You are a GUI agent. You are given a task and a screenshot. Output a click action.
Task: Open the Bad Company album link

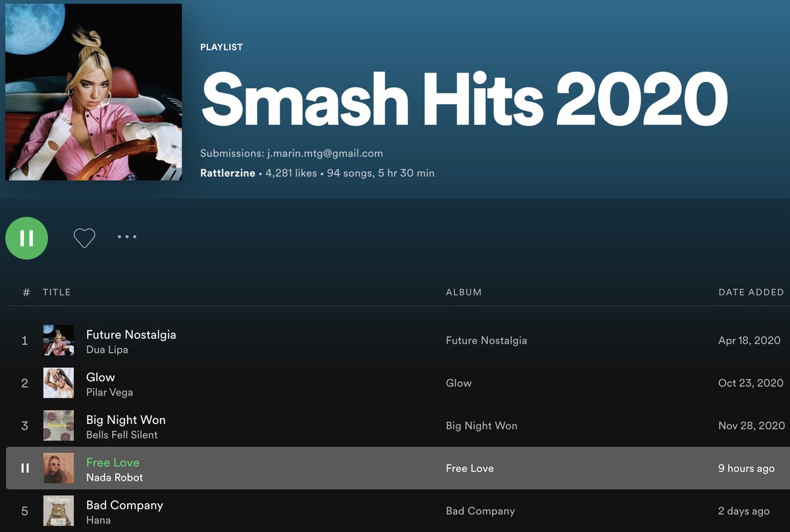[x=481, y=511]
